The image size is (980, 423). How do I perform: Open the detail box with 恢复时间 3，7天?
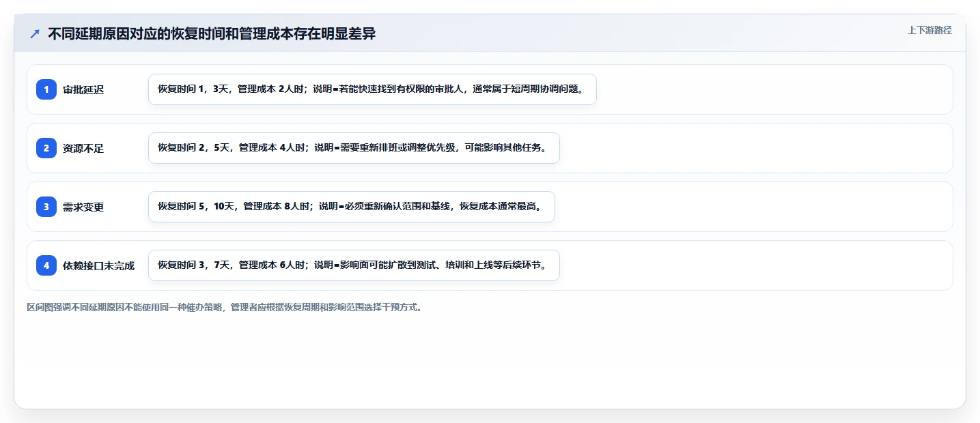[x=354, y=265]
